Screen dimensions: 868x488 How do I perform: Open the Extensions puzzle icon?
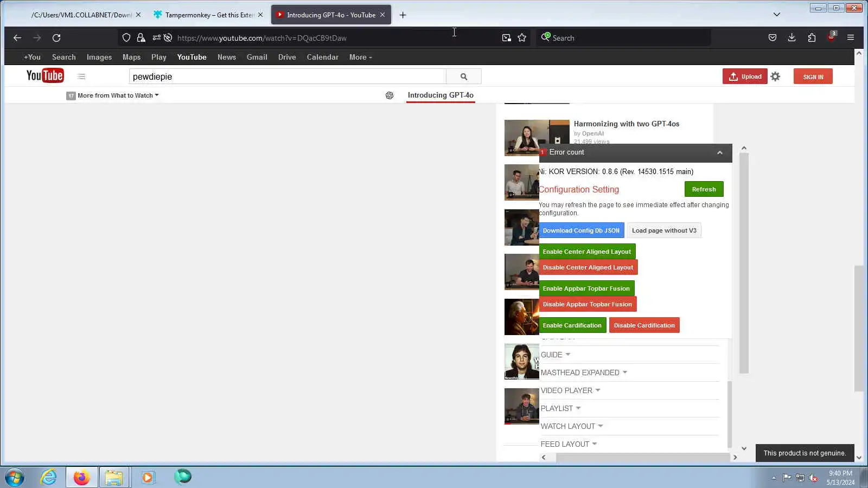coord(812,38)
